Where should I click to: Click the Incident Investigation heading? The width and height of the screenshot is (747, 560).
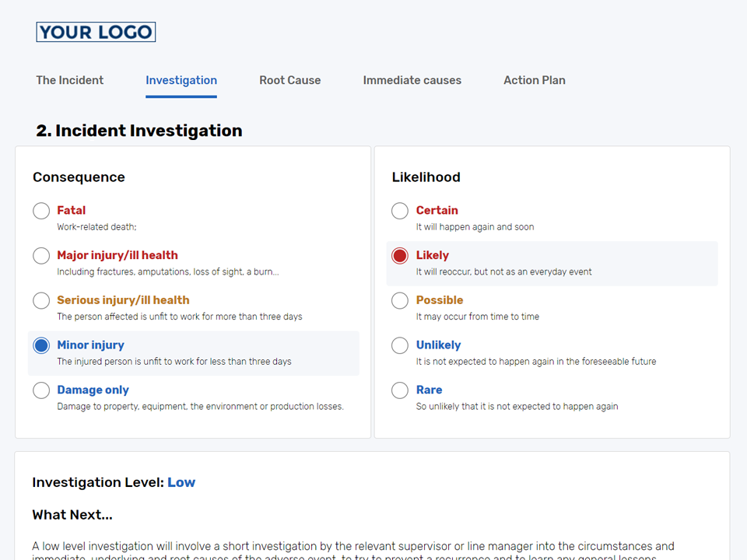click(x=139, y=131)
